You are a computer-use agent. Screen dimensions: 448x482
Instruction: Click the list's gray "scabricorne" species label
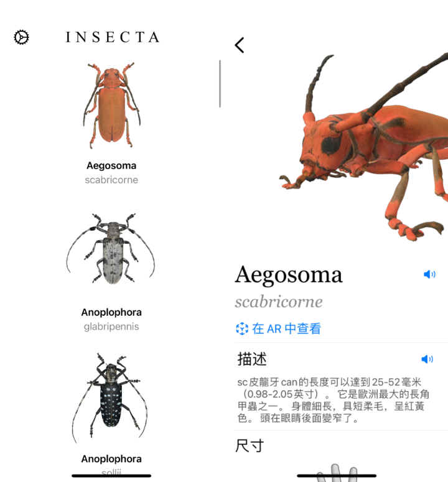coord(111,180)
